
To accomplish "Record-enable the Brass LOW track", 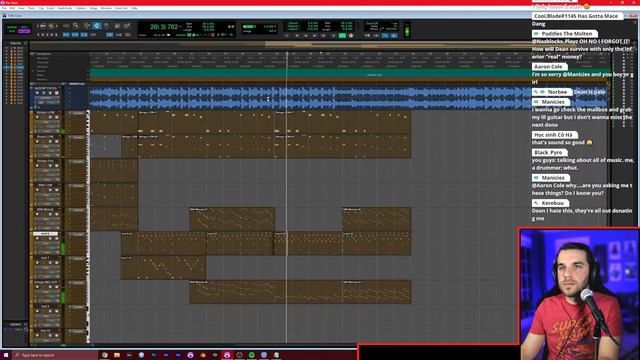I will (x=38, y=142).
